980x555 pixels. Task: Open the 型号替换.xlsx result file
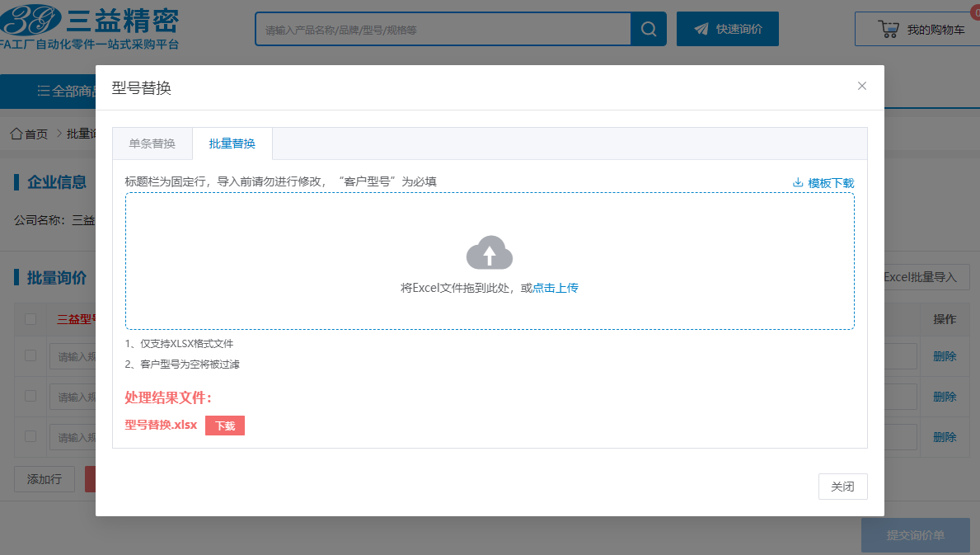click(161, 425)
